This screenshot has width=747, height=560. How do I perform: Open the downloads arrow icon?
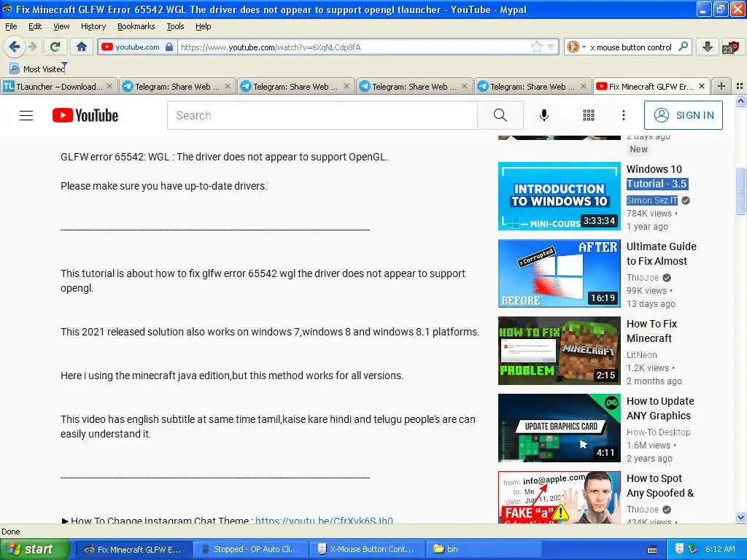click(x=708, y=47)
